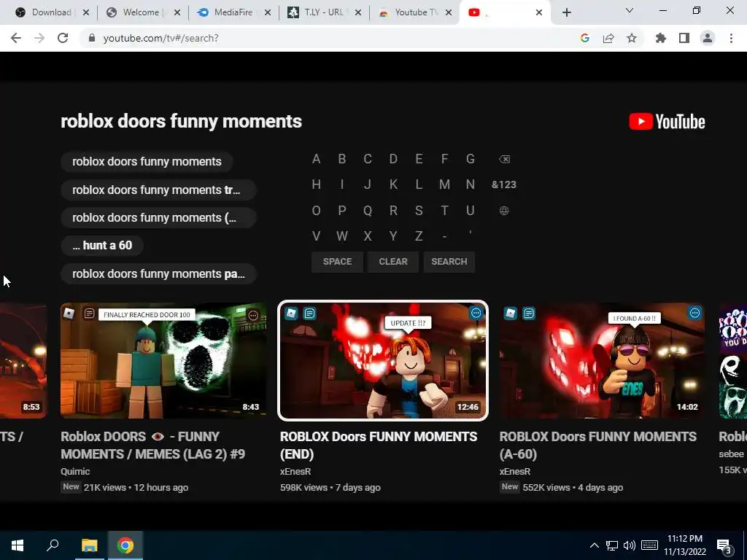747x560 pixels.
Task: Select suggestion ending in 'pa...'
Action: pos(158,274)
